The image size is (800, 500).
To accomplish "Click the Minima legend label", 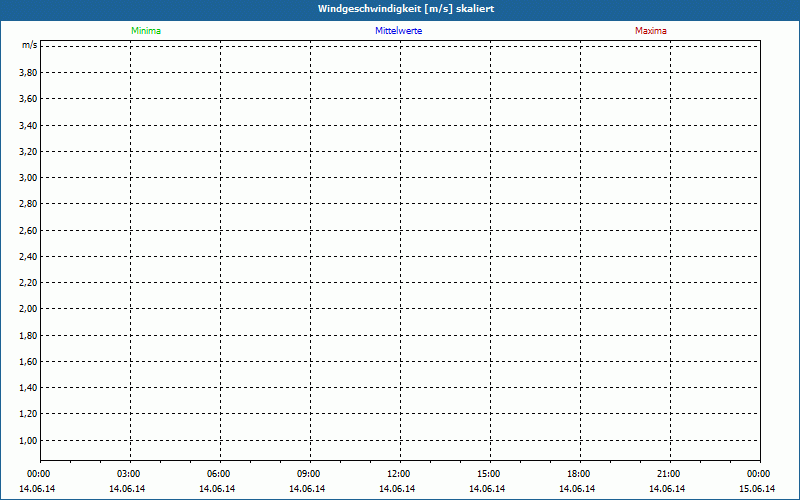I will pos(145,31).
